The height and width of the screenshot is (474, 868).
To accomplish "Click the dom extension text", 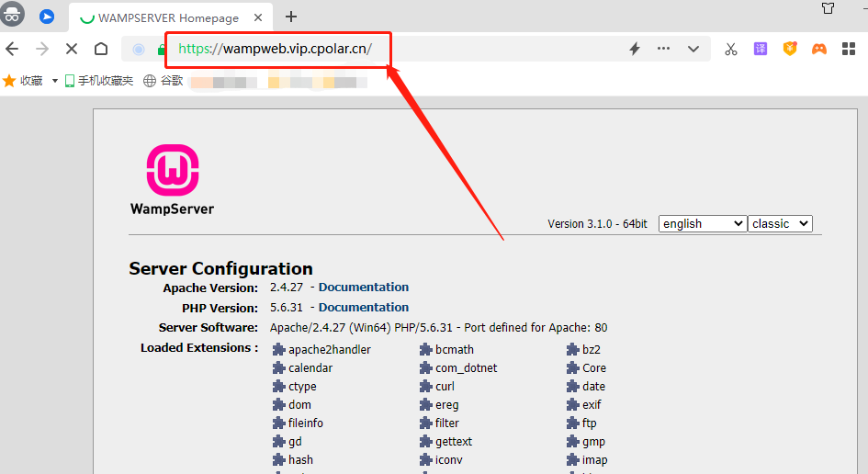I will tap(299, 405).
